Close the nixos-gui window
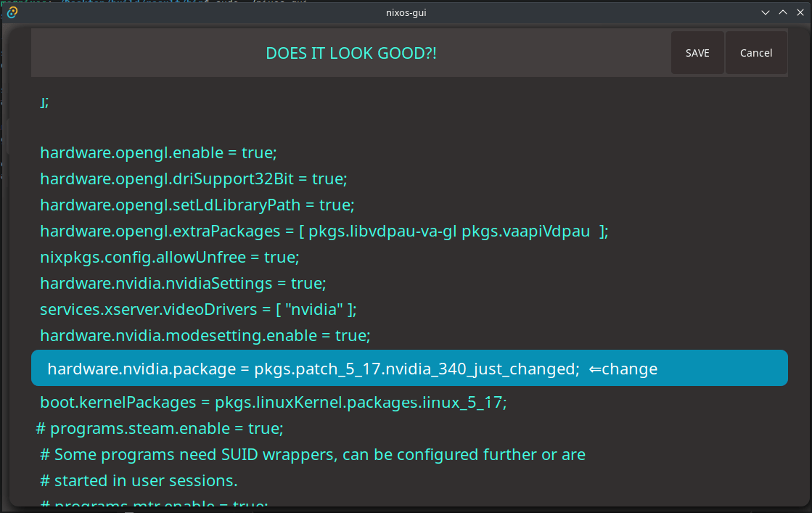The height and width of the screenshot is (513, 812). pyautogui.click(x=800, y=12)
